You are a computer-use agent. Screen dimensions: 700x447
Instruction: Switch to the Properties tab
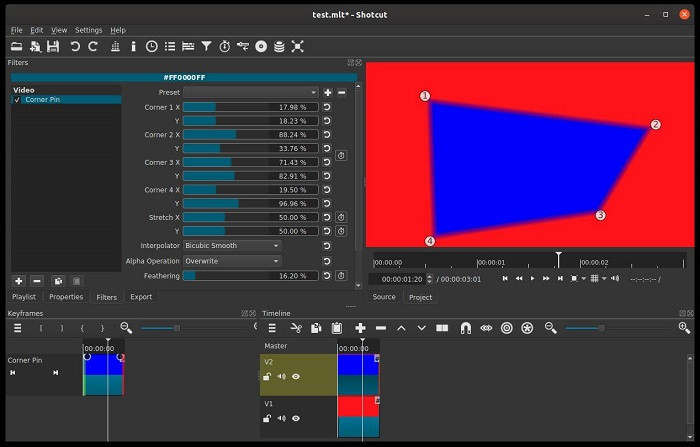pos(66,297)
